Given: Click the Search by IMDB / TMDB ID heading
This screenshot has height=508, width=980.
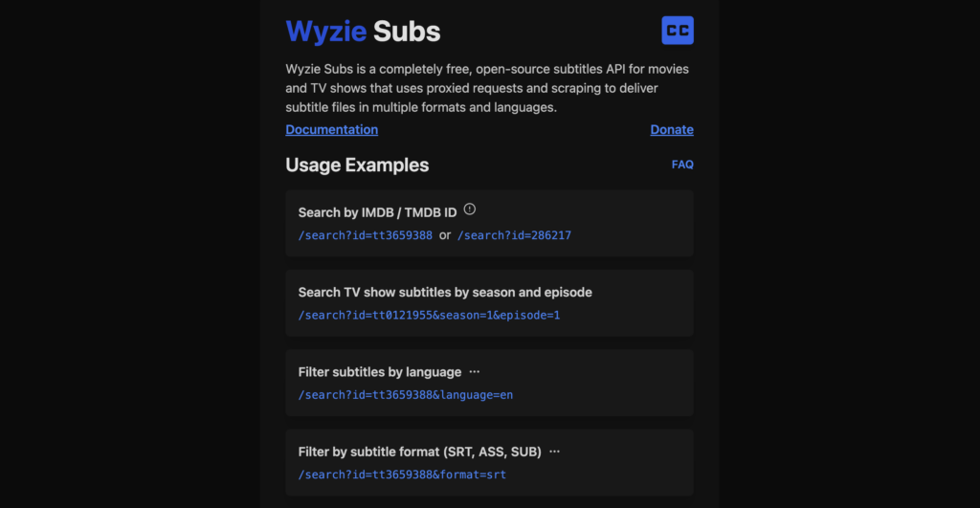Looking at the screenshot, I should click(377, 211).
